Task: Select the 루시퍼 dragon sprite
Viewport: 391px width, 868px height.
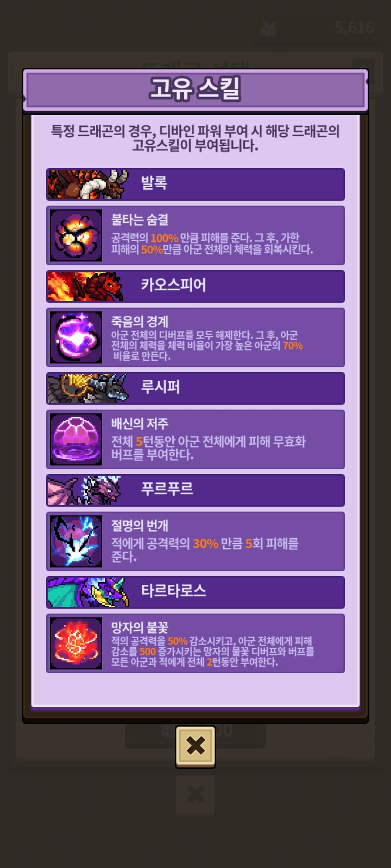Action: point(88,388)
